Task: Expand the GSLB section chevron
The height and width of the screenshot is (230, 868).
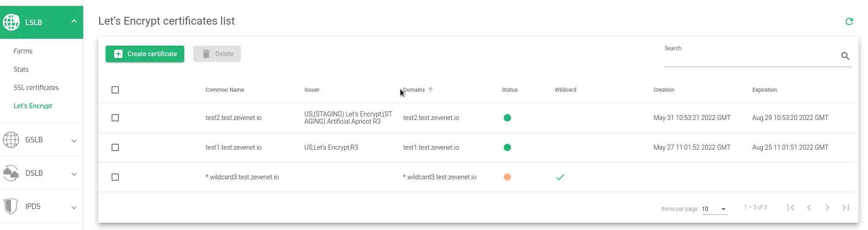Action: coord(74,141)
